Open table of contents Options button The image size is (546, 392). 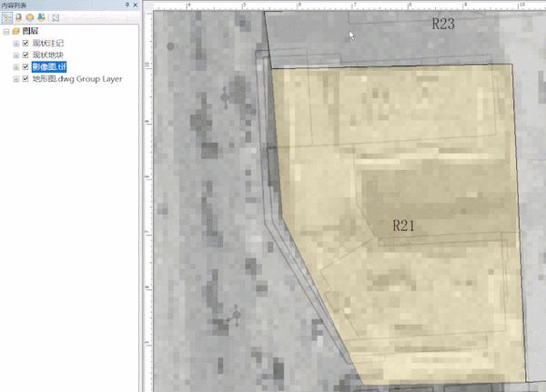56,17
